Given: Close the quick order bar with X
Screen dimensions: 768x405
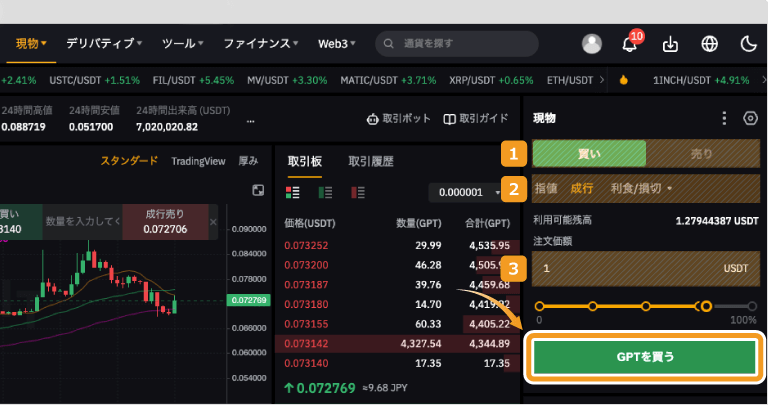Looking at the screenshot, I should coord(213,222).
